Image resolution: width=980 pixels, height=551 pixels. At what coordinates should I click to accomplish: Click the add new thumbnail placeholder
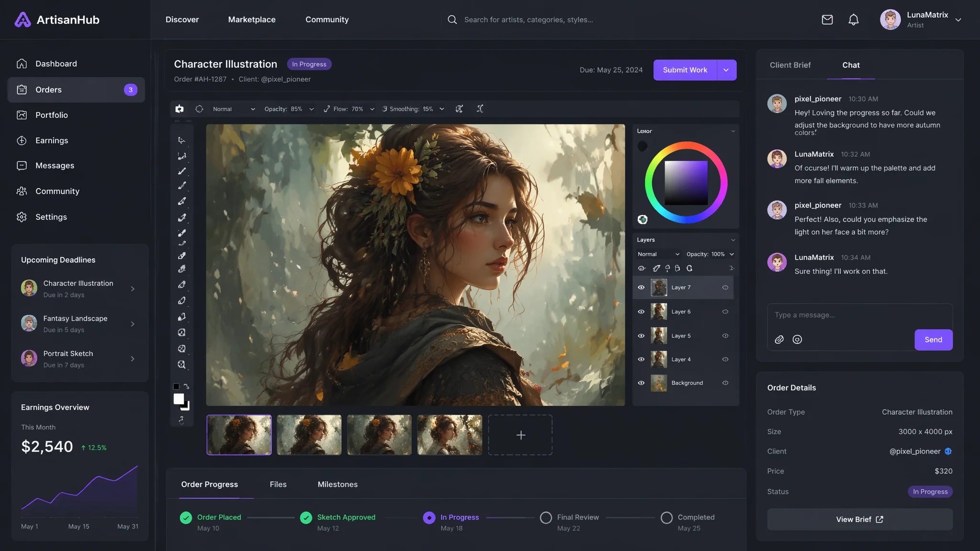(520, 435)
